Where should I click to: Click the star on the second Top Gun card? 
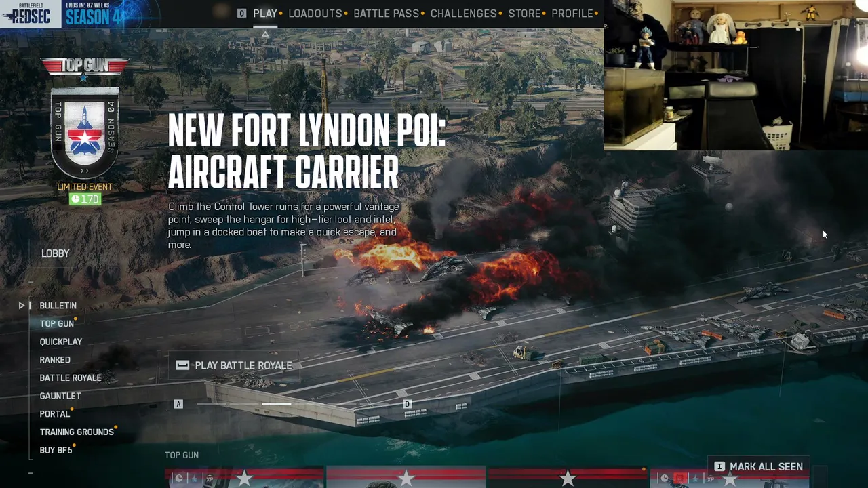click(406, 479)
